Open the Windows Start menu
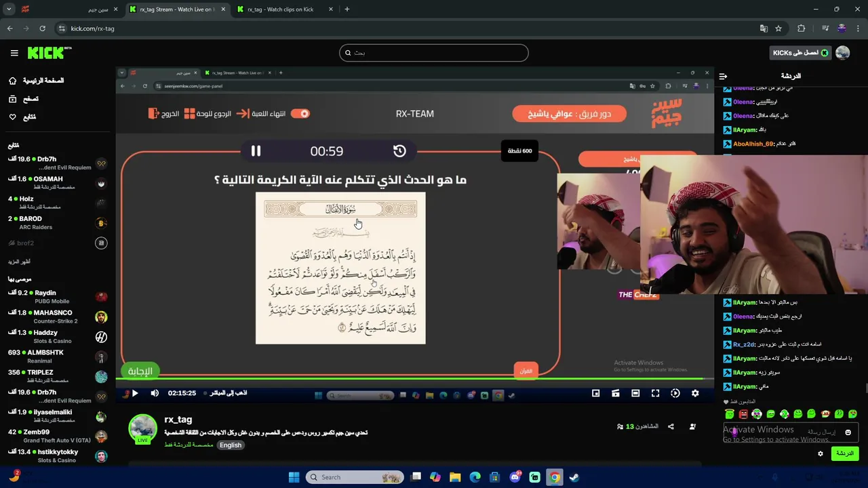Viewport: 868px width, 488px height. tap(294, 477)
